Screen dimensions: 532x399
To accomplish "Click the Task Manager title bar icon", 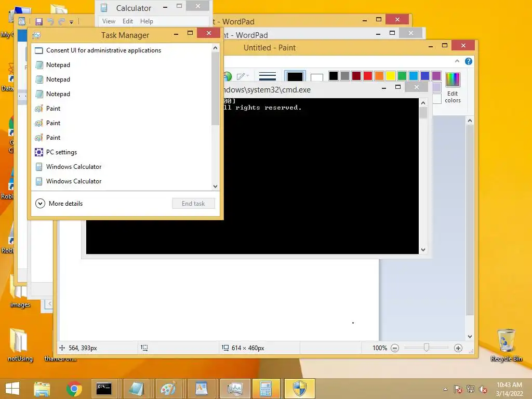I will 37,35.
